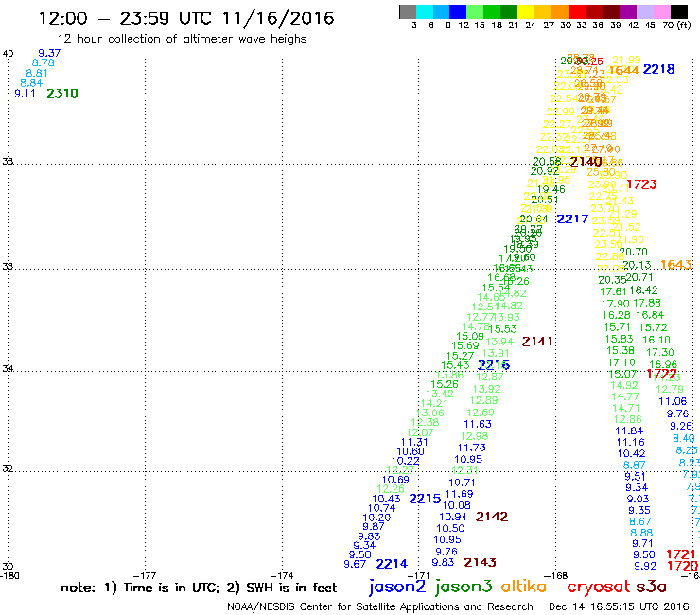The width and height of the screenshot is (700, 615).
Task: Click the red time label 1722
Action: (x=662, y=374)
